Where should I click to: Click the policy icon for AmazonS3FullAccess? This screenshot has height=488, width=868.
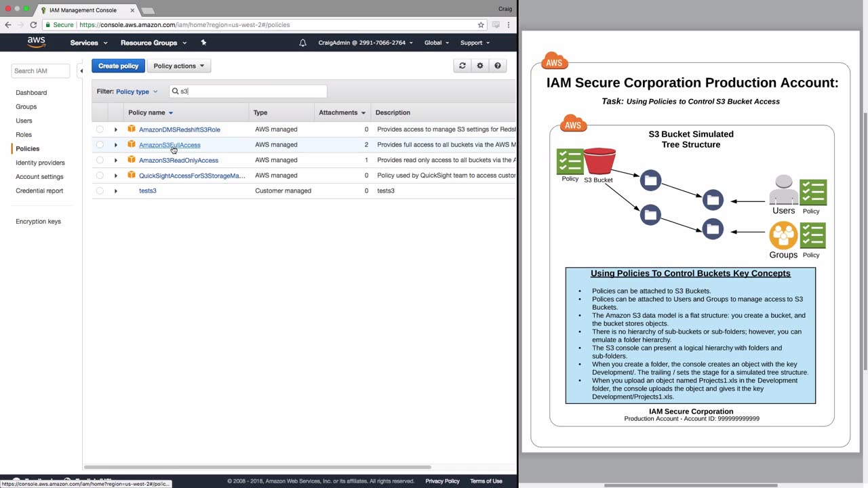[x=132, y=144]
